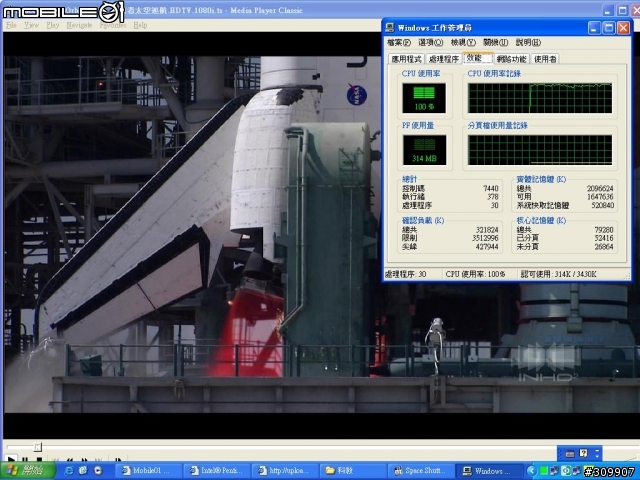Click the 執行緒 value 378

pyautogui.click(x=493, y=197)
